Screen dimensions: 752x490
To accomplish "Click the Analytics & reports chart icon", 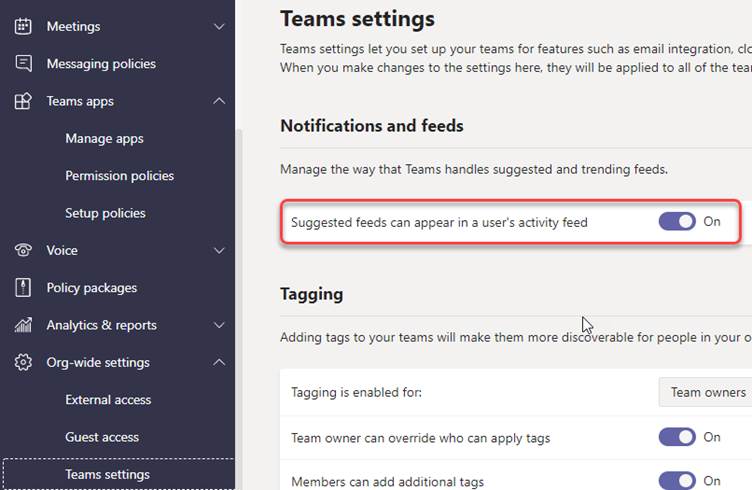I will [23, 325].
